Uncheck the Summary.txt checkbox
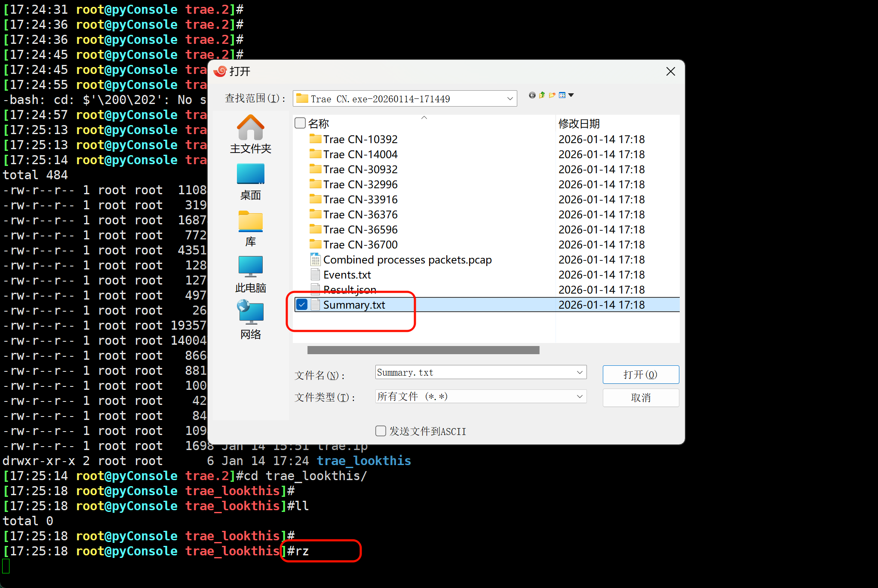The image size is (878, 588). click(x=302, y=305)
